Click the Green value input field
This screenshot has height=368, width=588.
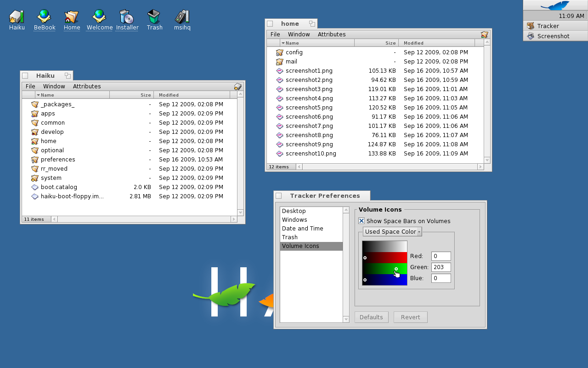pyautogui.click(x=441, y=267)
